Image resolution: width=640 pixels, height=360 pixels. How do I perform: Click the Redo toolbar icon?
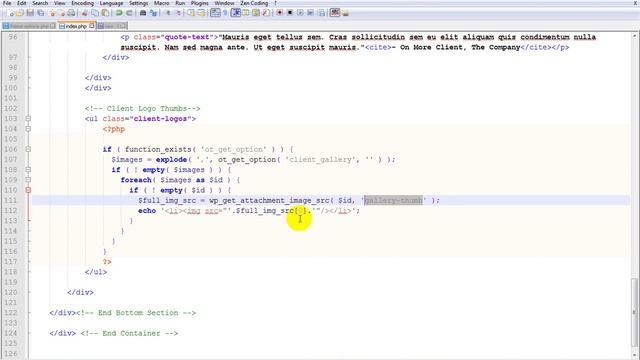[x=129, y=13]
